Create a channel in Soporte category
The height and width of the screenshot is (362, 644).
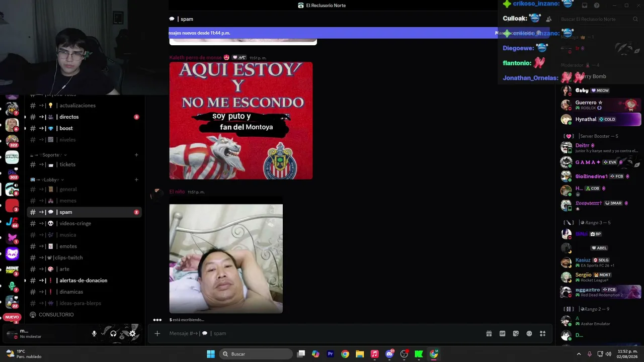pyautogui.click(x=136, y=155)
